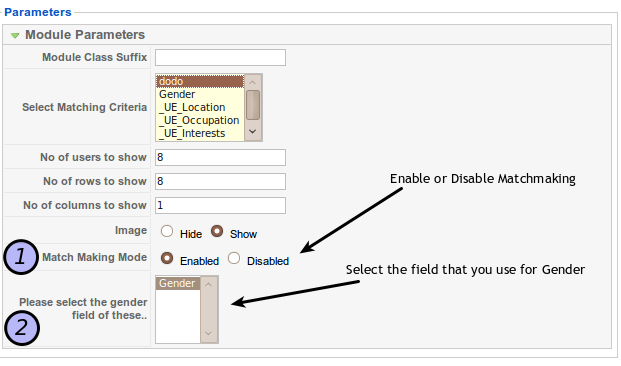
Task: Focus the Module Class Suffix field
Action: [220, 57]
